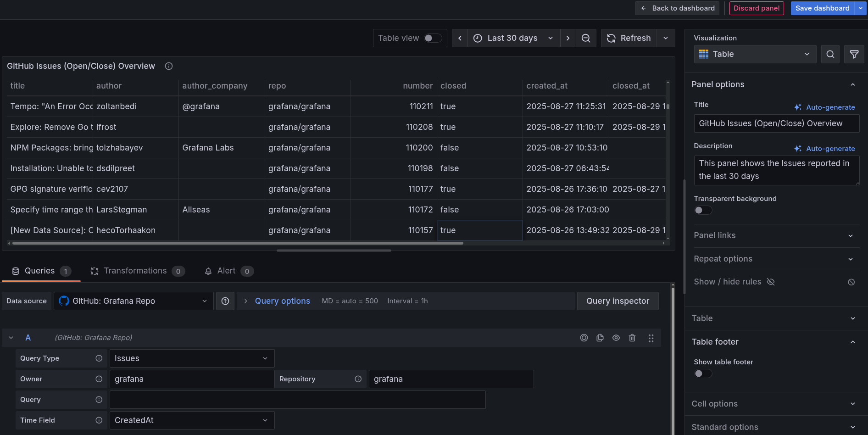
Task: Discard the panel changes
Action: pos(756,8)
